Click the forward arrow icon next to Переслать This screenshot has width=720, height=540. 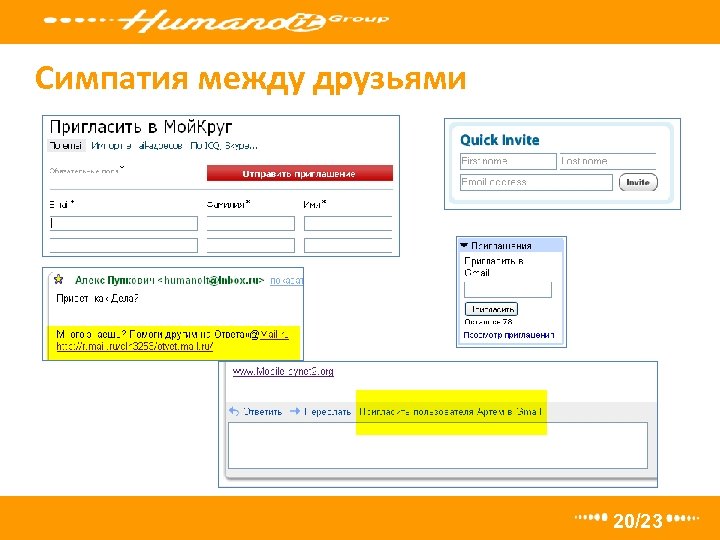(x=295, y=411)
